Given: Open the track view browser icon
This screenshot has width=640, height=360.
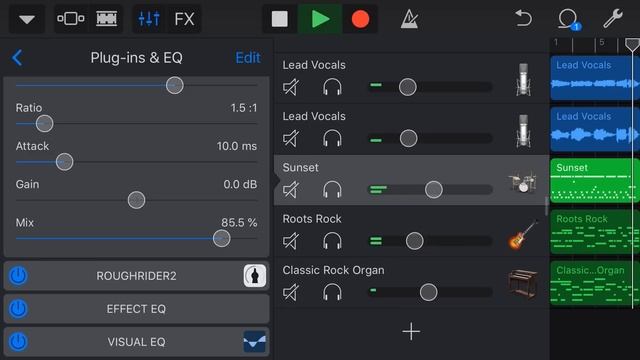Looking at the screenshot, I should click(71, 19).
